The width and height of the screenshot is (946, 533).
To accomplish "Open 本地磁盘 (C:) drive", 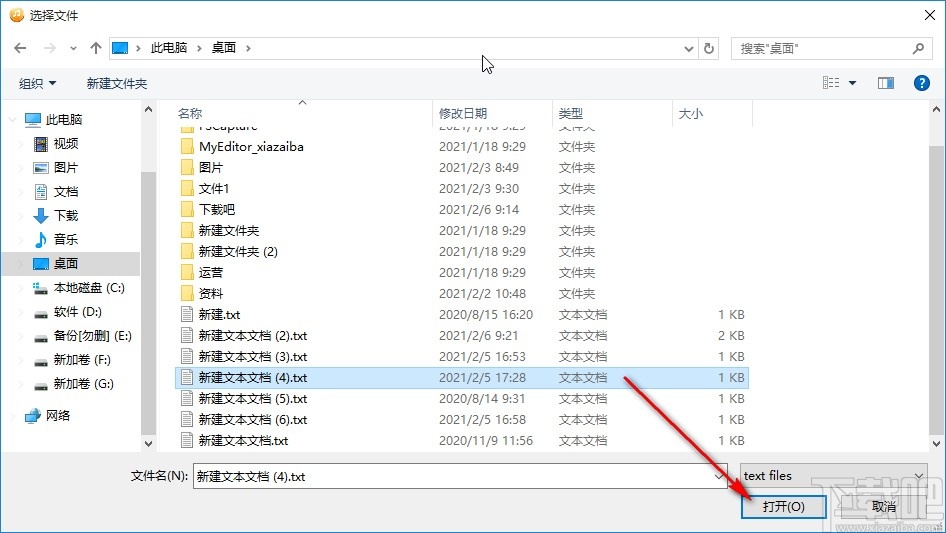I will (89, 287).
